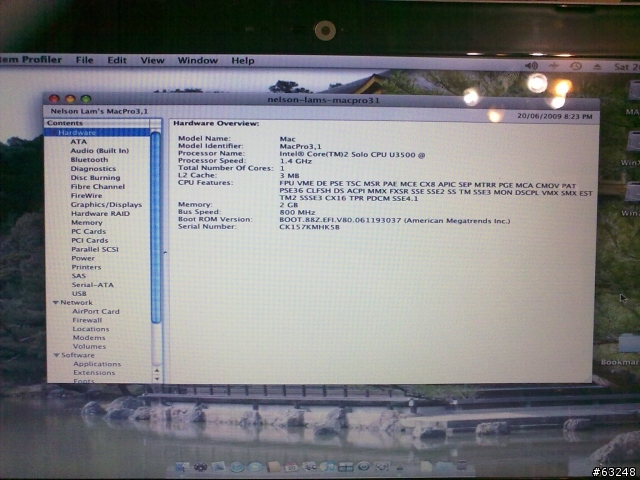The image size is (640, 480).
Task: Click the sidebar scroll up arrow
Action: [157, 371]
